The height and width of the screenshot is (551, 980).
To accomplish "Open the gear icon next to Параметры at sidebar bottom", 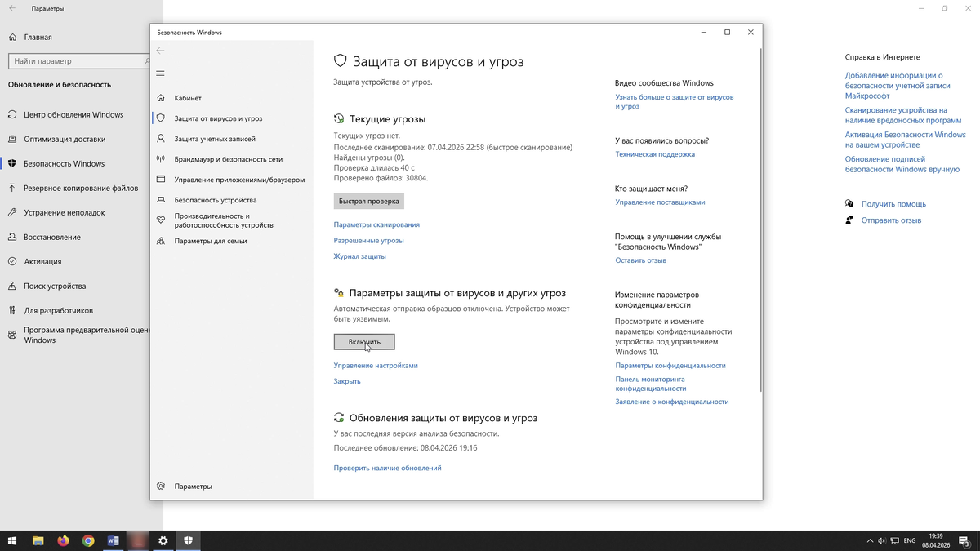I will coord(160,486).
